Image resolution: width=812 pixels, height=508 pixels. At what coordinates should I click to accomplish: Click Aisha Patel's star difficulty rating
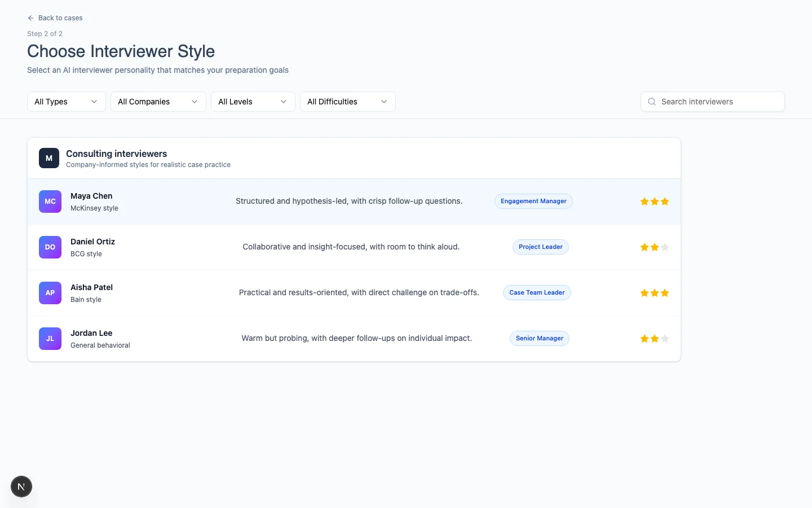point(655,293)
